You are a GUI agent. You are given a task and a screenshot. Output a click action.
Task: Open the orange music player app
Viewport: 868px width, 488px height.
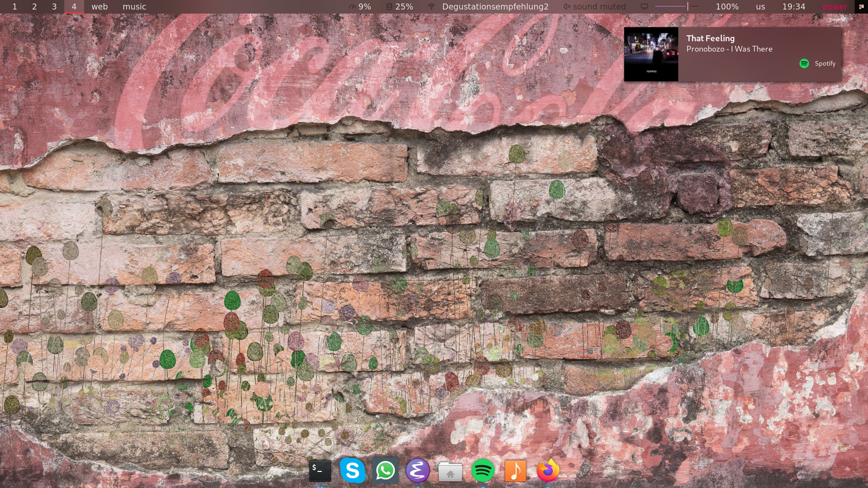[x=515, y=470]
